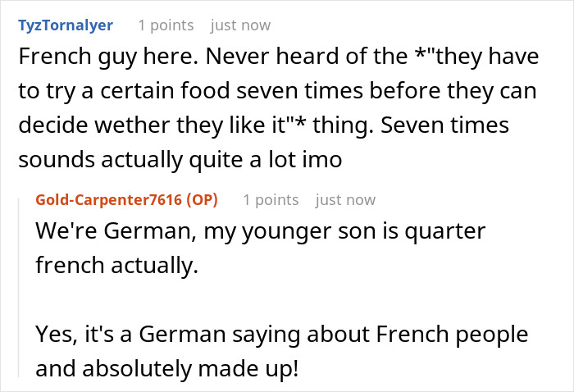Click the points score on the OP's reply

tap(271, 200)
